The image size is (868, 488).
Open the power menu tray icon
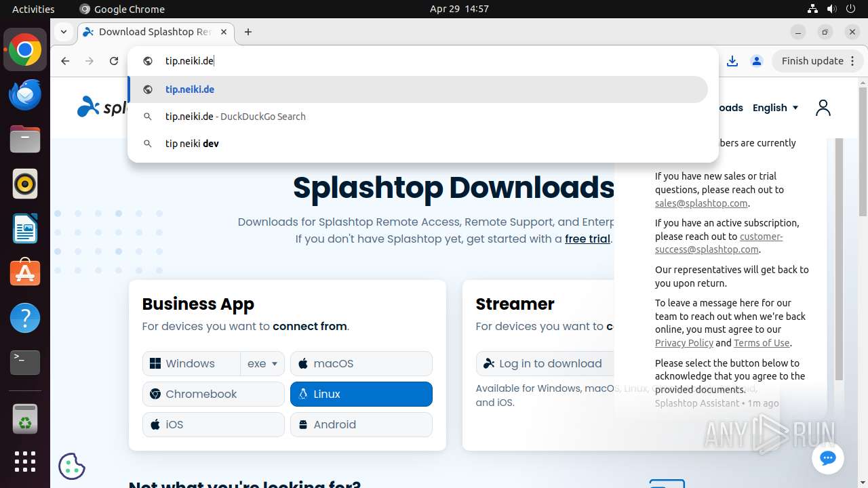coord(852,9)
